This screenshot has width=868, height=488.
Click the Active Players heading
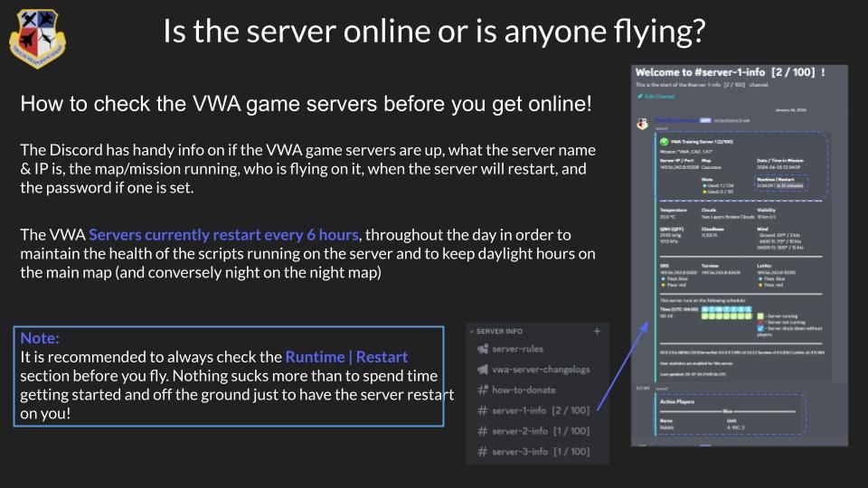point(677,401)
